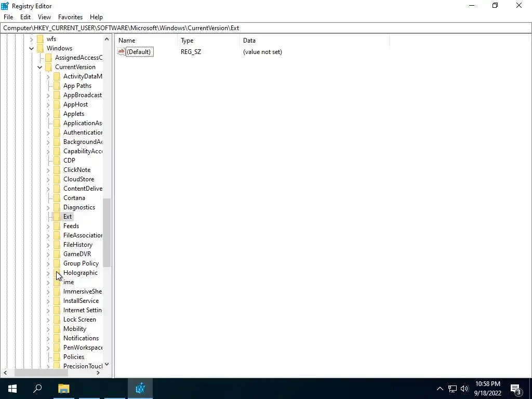The width and height of the screenshot is (532, 399).
Task: Click horizontal scrollbar right arrow
Action: pyautogui.click(x=98, y=373)
